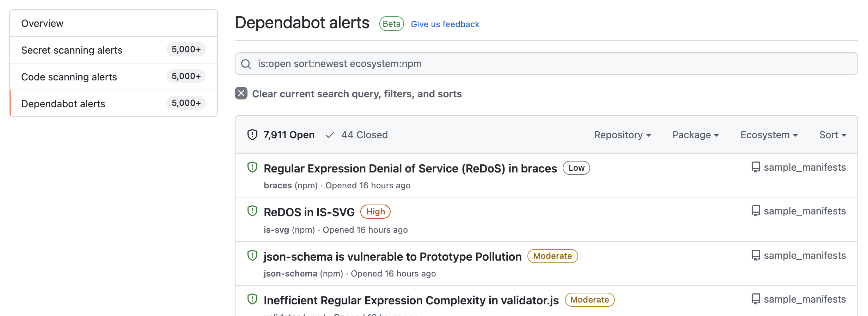Expand the Ecosystem filter dropdown
Image resolution: width=868 pixels, height=316 pixels.
coord(769,135)
